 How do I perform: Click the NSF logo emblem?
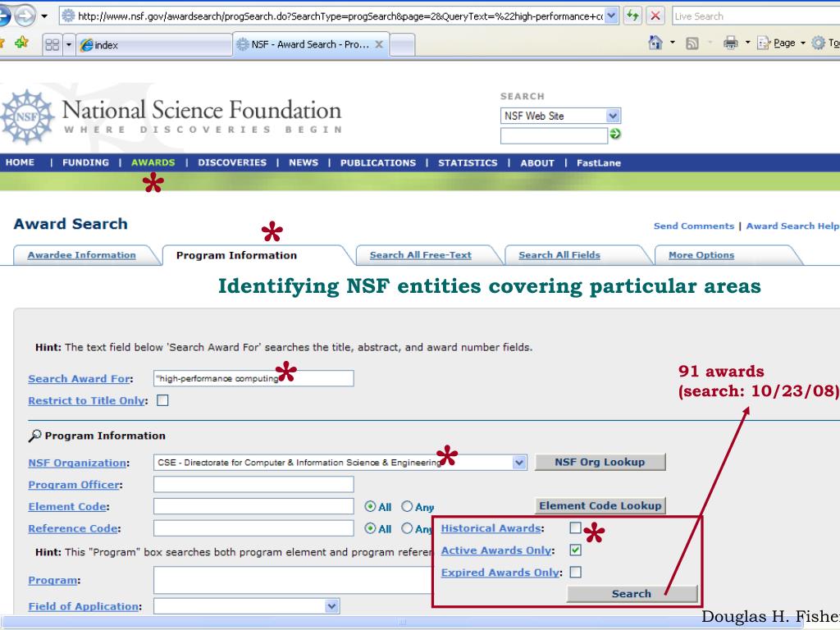point(27,116)
